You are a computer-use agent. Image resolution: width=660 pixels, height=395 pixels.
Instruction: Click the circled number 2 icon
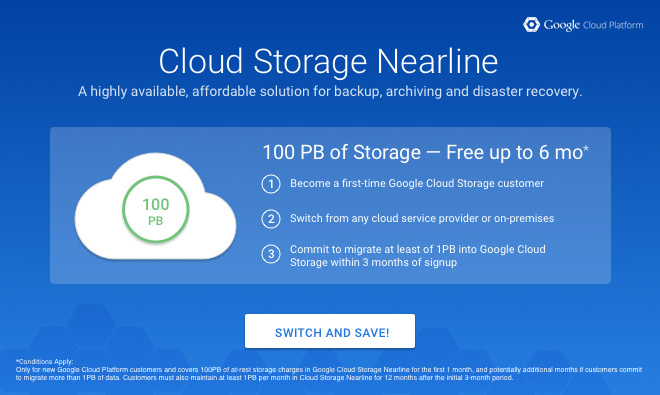(271, 219)
